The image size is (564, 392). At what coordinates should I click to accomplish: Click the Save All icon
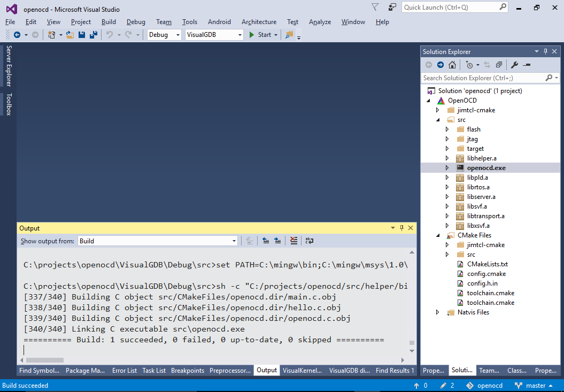(x=94, y=35)
